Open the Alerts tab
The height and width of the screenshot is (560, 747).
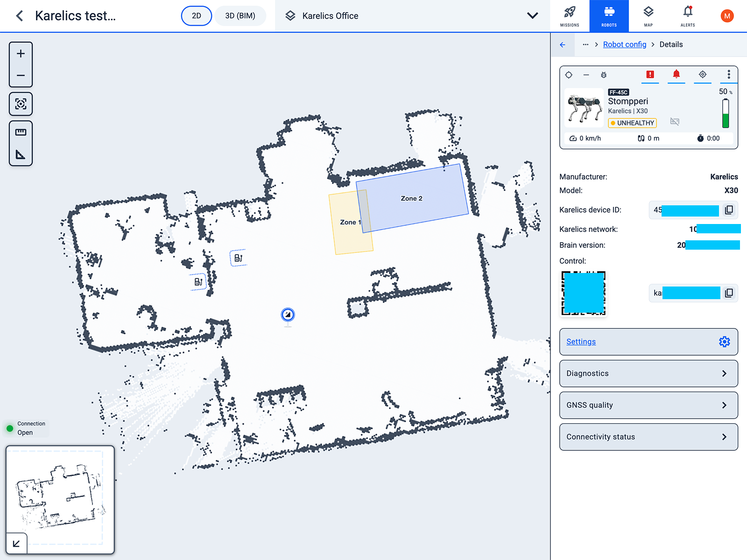(x=687, y=16)
